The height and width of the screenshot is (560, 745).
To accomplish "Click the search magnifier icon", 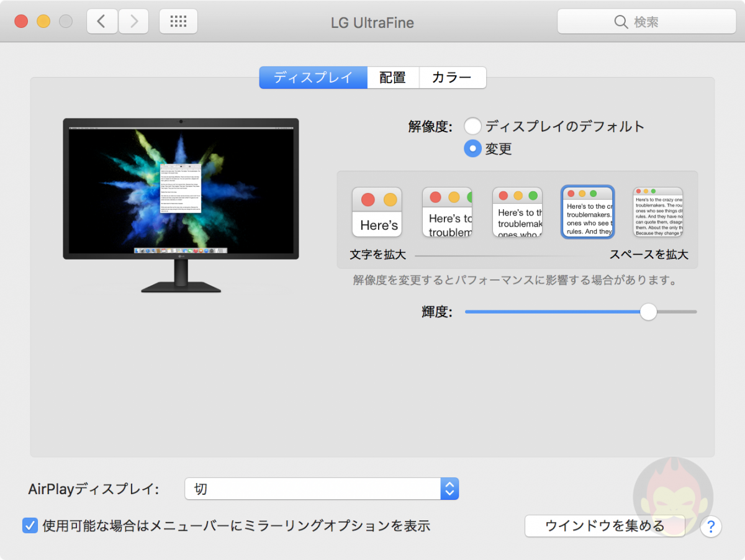I will pyautogui.click(x=621, y=22).
